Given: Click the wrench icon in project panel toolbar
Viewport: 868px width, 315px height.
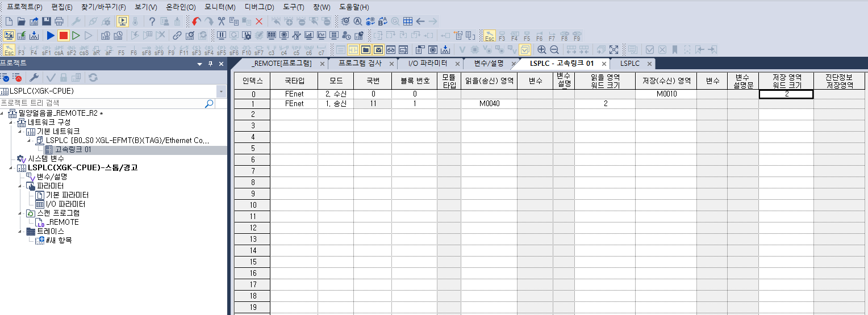Looking at the screenshot, I should [34, 78].
